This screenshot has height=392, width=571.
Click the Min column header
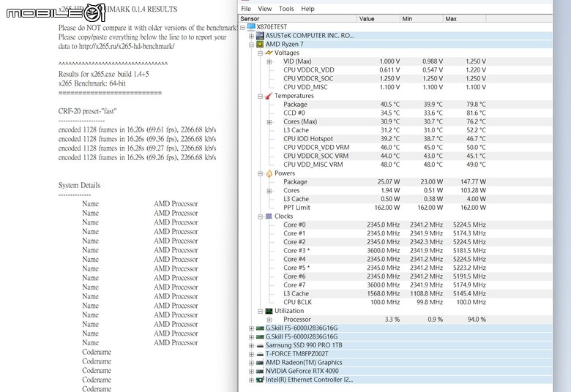pyautogui.click(x=422, y=18)
